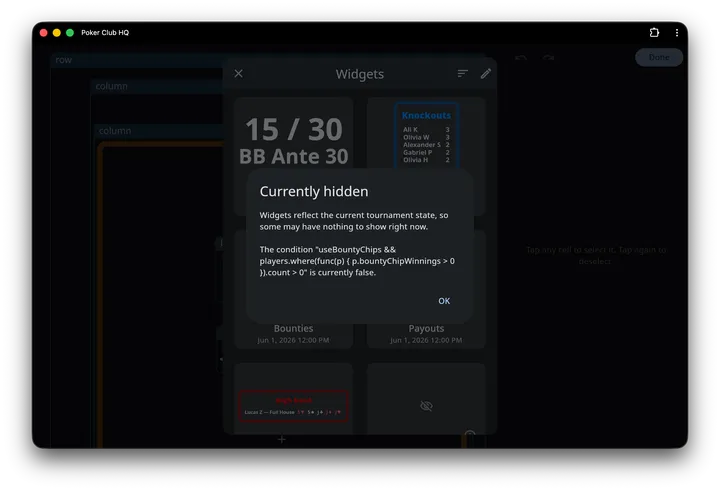The width and height of the screenshot is (720, 491).
Task: Select the Knockouts widget thumbnail
Action: [x=427, y=135]
